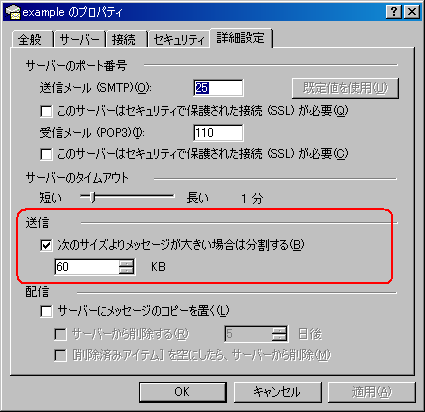Enable SSL checkbox for outgoing SMTP server

(46, 111)
